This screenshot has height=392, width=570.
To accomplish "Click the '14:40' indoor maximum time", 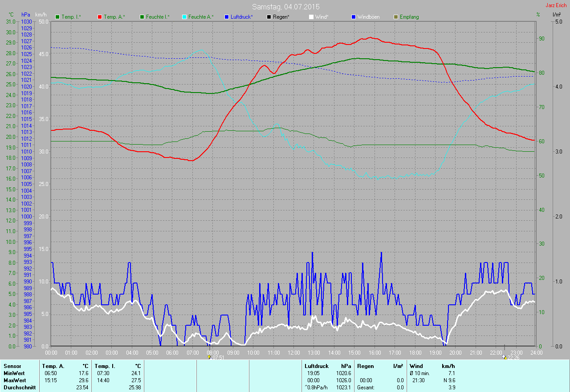I will click(102, 380).
